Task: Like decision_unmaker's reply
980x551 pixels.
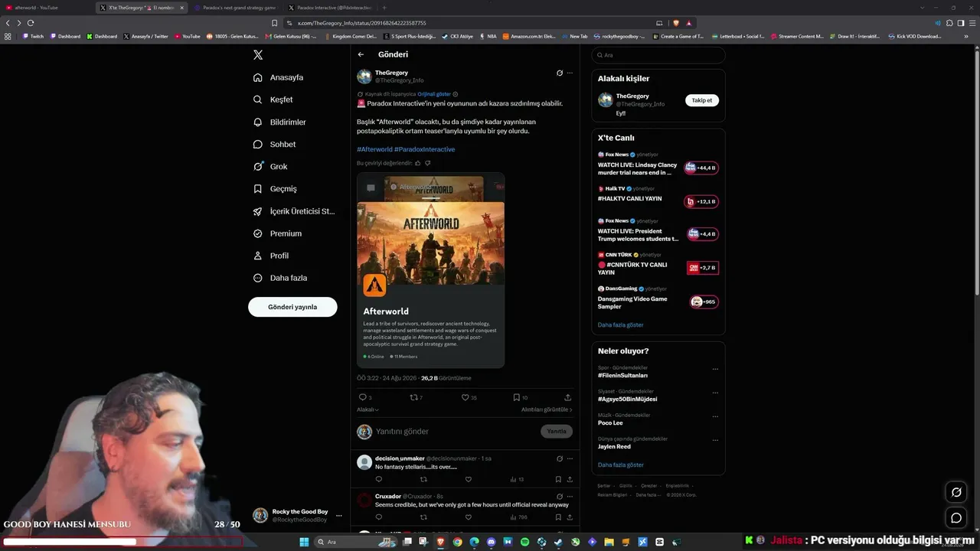Action: click(x=469, y=479)
